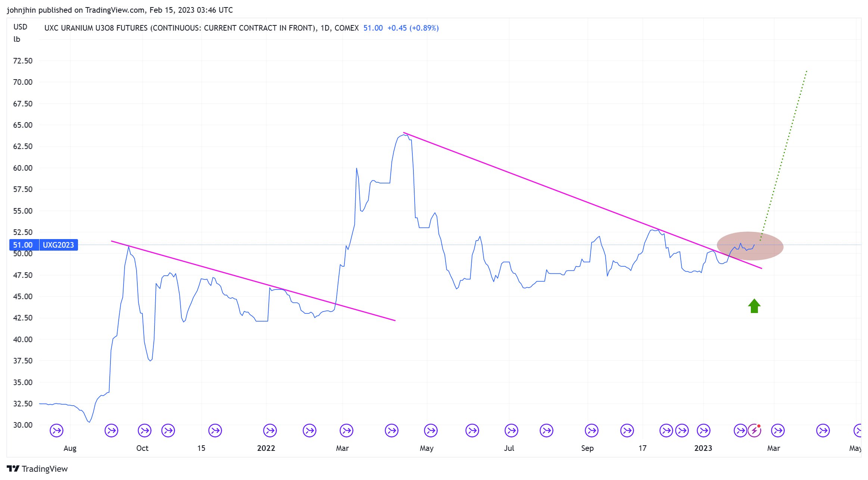
Task: Click contract switch marker above Oct label
Action: pyautogui.click(x=145, y=431)
